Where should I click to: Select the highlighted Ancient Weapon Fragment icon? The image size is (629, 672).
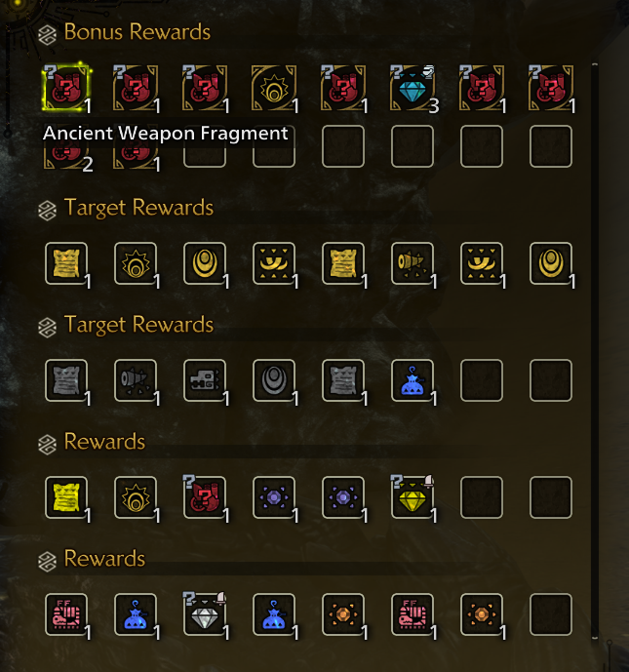click(x=66, y=88)
